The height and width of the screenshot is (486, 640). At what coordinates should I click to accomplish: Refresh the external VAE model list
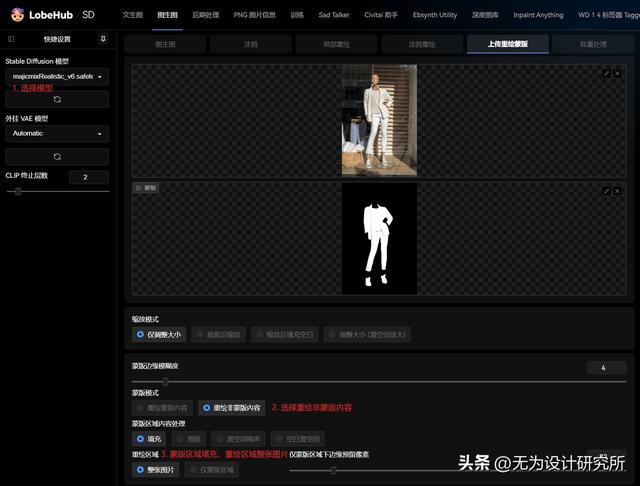[x=57, y=156]
